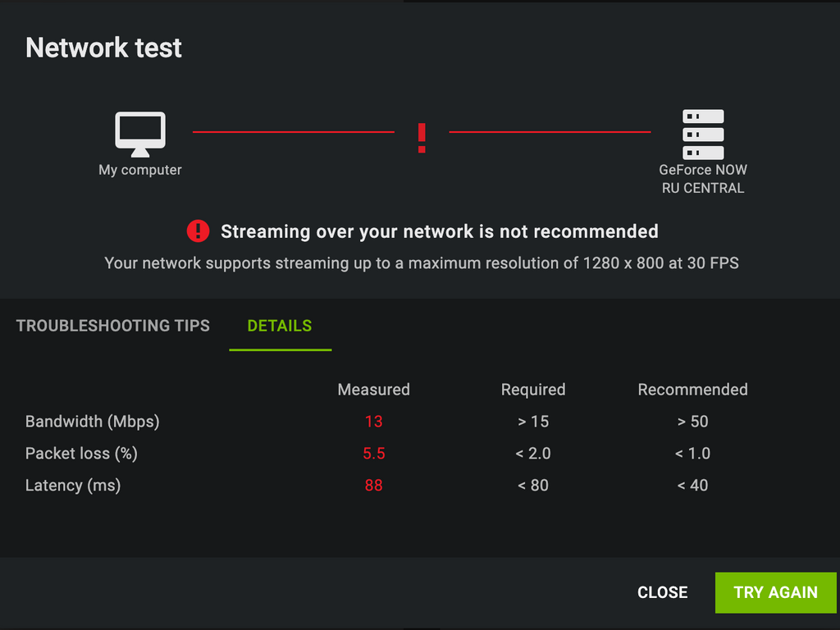Click the RU CENTRAL server label
Viewport: 840px width, 630px height.
coord(703,188)
